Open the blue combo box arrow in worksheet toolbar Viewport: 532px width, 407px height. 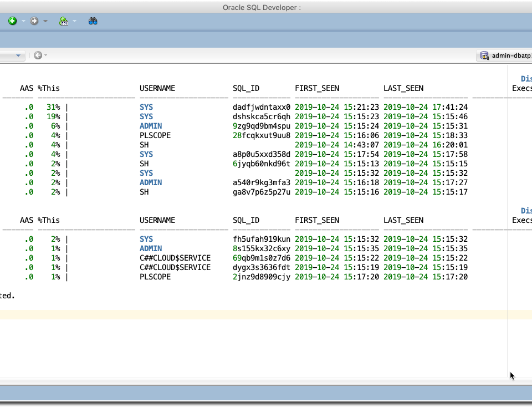click(x=18, y=55)
